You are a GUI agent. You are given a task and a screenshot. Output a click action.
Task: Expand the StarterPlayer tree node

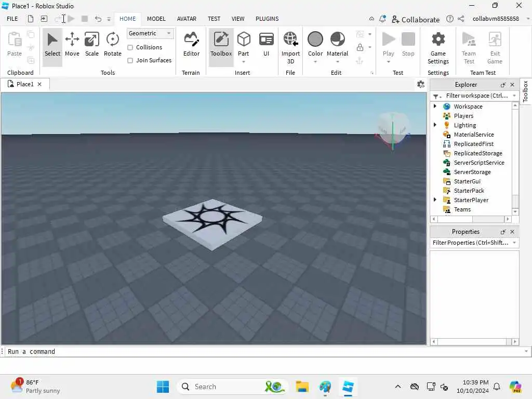pyautogui.click(x=435, y=200)
